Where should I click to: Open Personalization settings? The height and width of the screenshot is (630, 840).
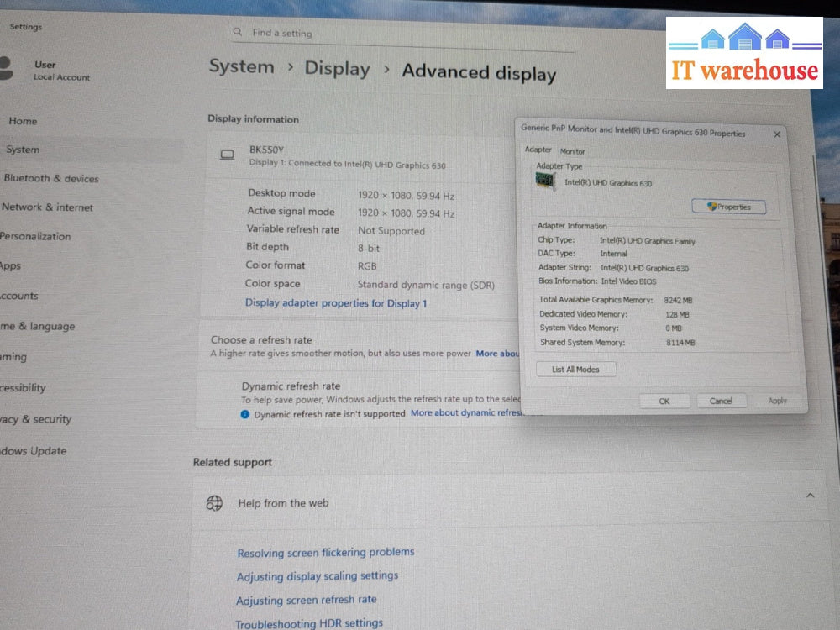click(34, 236)
